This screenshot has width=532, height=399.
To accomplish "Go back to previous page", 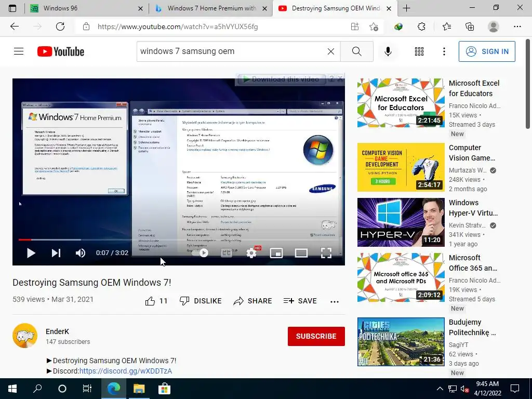I will [x=14, y=26].
